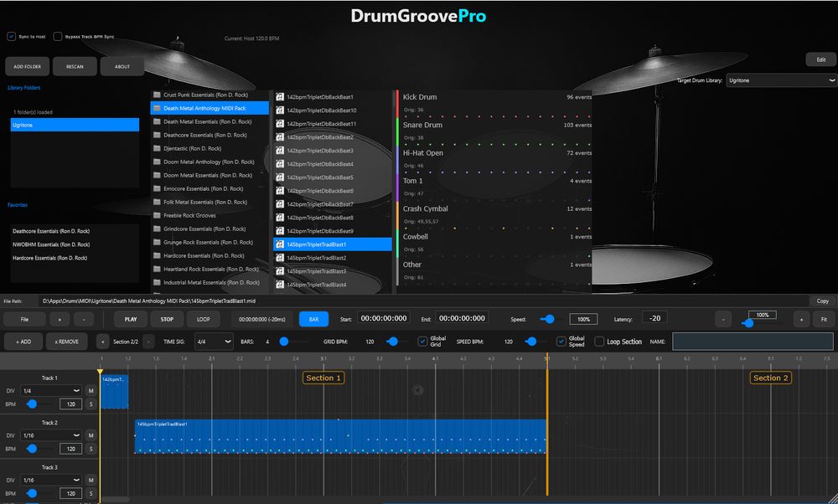This screenshot has width=838, height=504.
Task: Expand Track 2 DIV 1/16 dropdown
Action: pyautogui.click(x=52, y=435)
